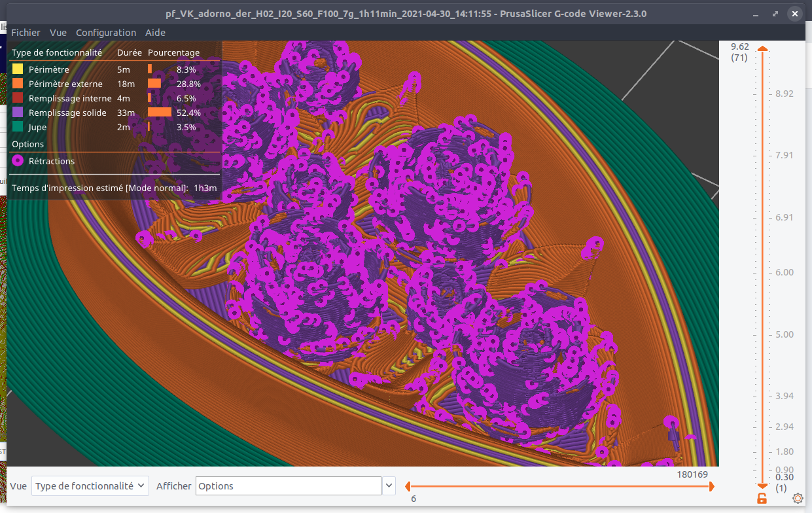Image resolution: width=812 pixels, height=513 pixels.
Task: Click the purple Remplissage solide swatch
Action: 18,113
